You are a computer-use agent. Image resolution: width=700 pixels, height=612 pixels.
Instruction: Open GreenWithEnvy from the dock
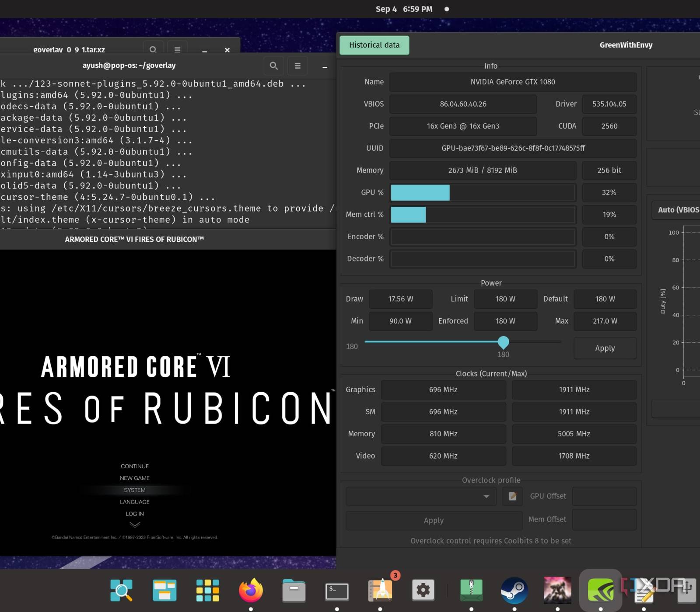point(600,591)
